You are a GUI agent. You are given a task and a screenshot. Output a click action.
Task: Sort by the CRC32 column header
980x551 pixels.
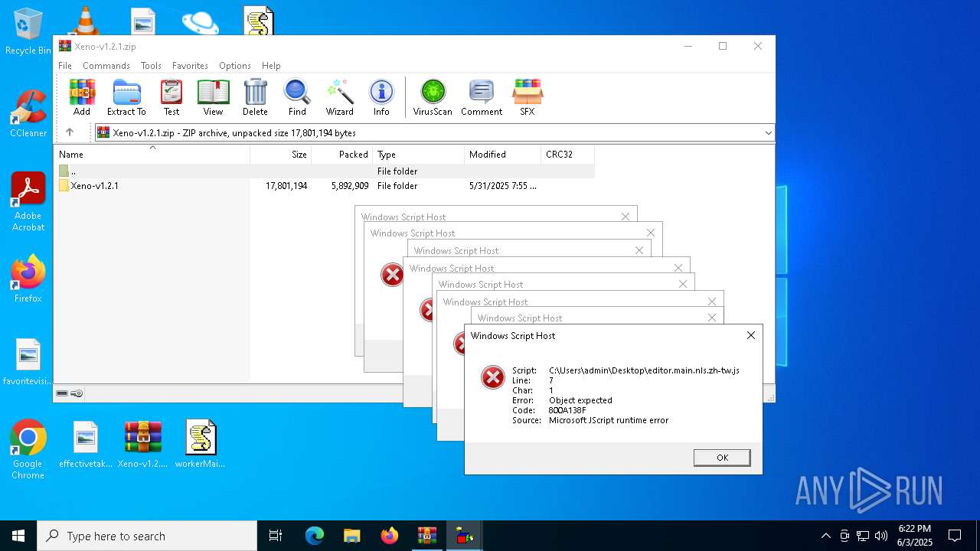click(567, 155)
